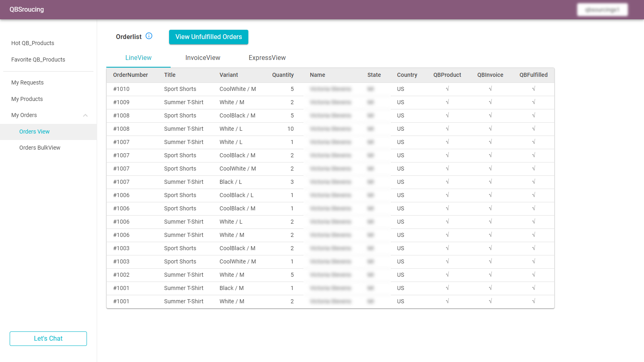Open Orders BulkView page

pyautogui.click(x=40, y=148)
